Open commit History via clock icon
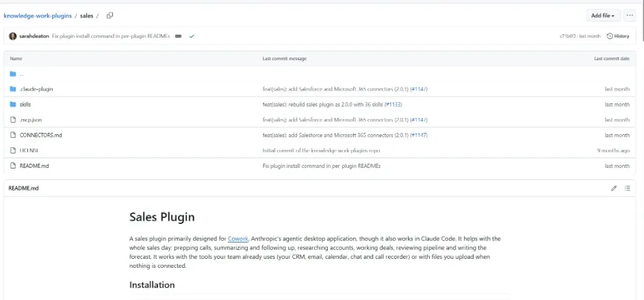Viewport: 644px width, 300px height. 618,36
